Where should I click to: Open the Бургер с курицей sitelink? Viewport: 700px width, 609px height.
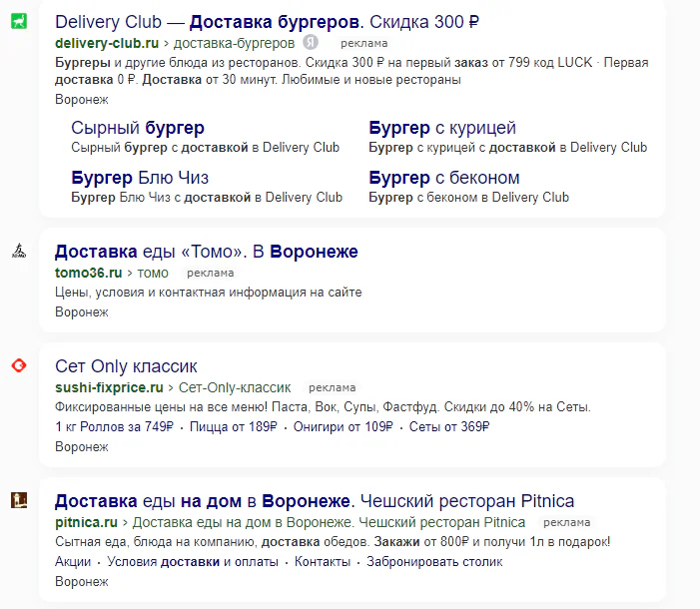coord(442,128)
